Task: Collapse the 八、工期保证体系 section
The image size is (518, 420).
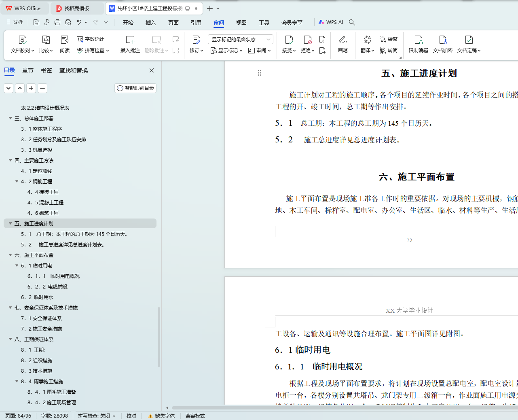Action: click(x=11, y=339)
